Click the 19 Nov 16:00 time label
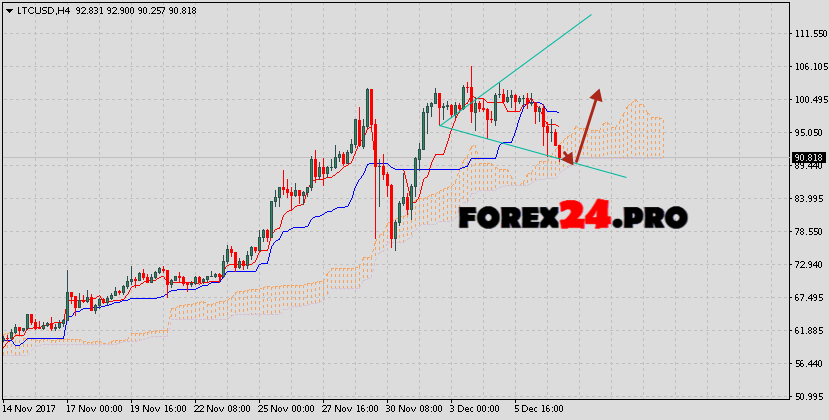The width and height of the screenshot is (829, 420). pyautogui.click(x=159, y=410)
